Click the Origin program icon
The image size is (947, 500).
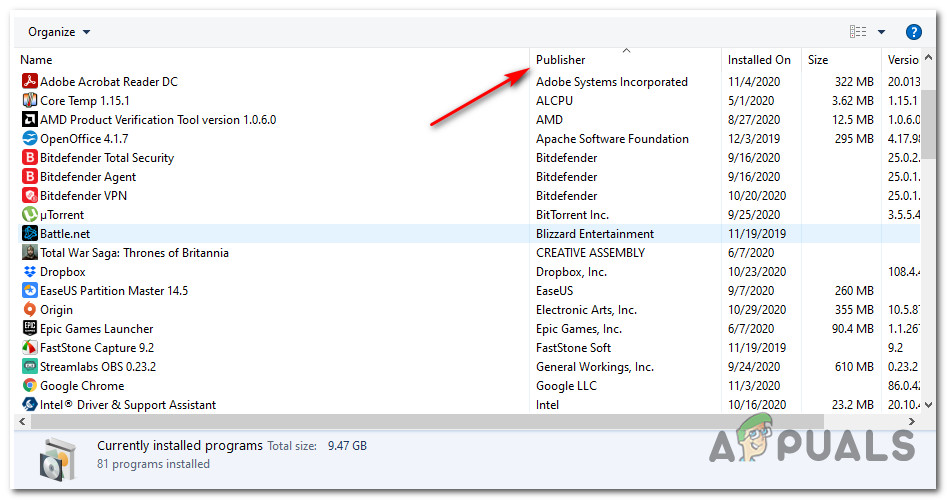(29, 310)
